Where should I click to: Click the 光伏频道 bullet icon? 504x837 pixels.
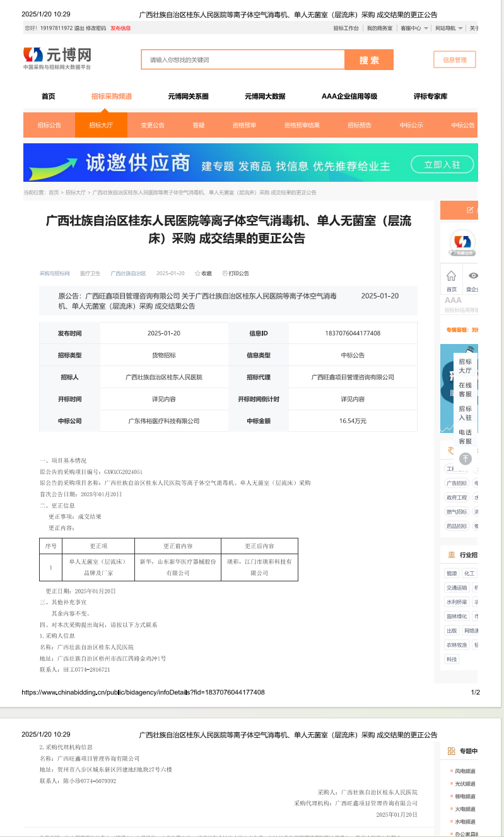tap(450, 784)
